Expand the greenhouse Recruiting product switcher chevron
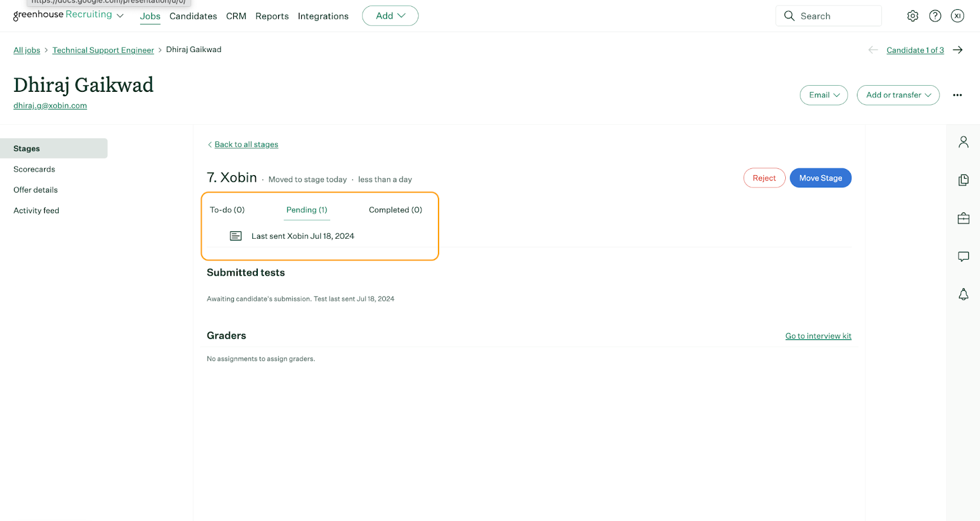 coord(120,16)
